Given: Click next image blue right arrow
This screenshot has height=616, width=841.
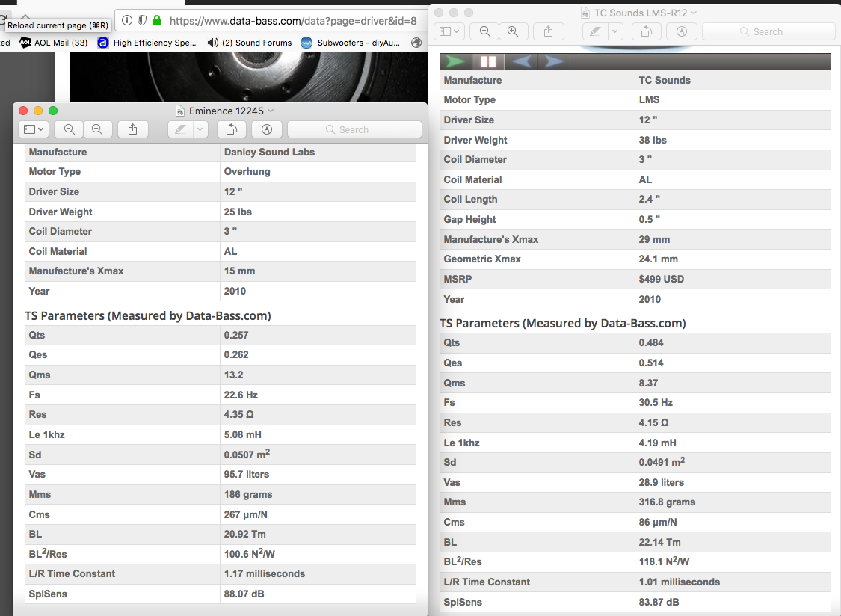Looking at the screenshot, I should 554,61.
